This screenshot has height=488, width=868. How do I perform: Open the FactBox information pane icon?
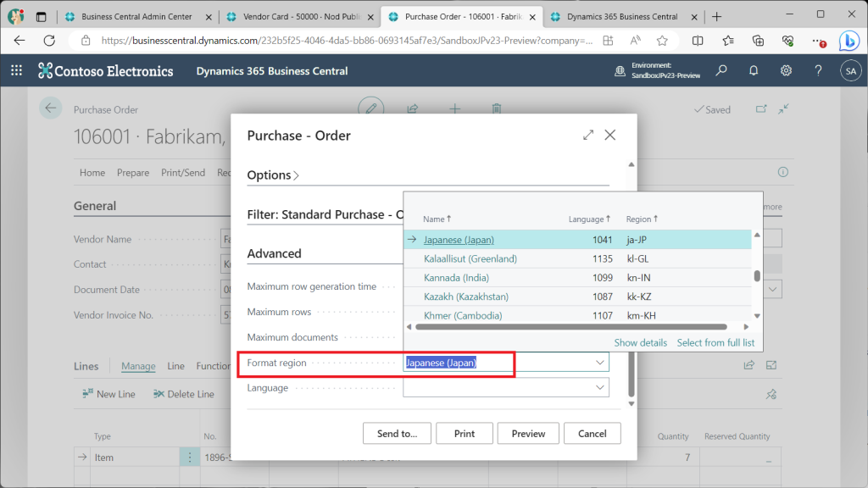click(782, 172)
